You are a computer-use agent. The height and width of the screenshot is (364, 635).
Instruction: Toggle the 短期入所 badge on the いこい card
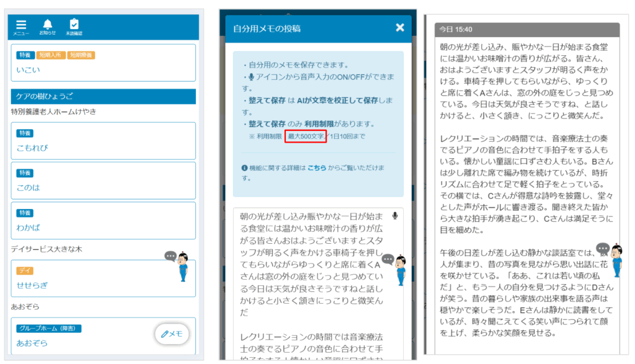click(x=50, y=55)
